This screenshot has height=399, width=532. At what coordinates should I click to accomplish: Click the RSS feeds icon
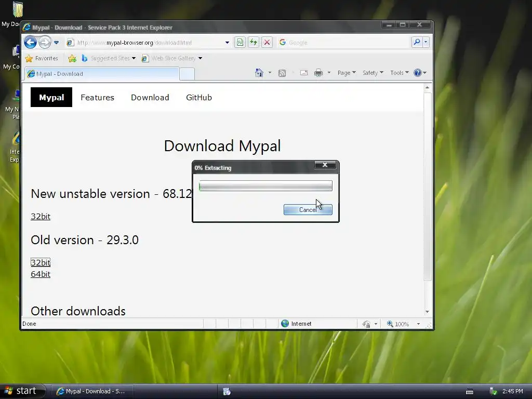tap(282, 73)
